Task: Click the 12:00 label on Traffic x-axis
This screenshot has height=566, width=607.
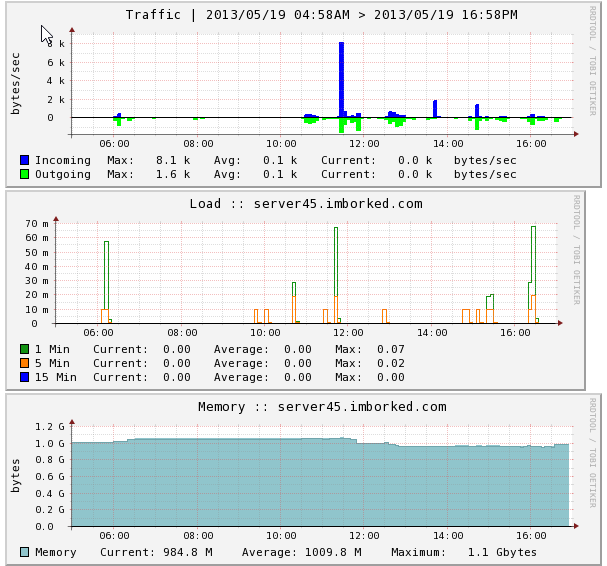Action: coord(364,144)
